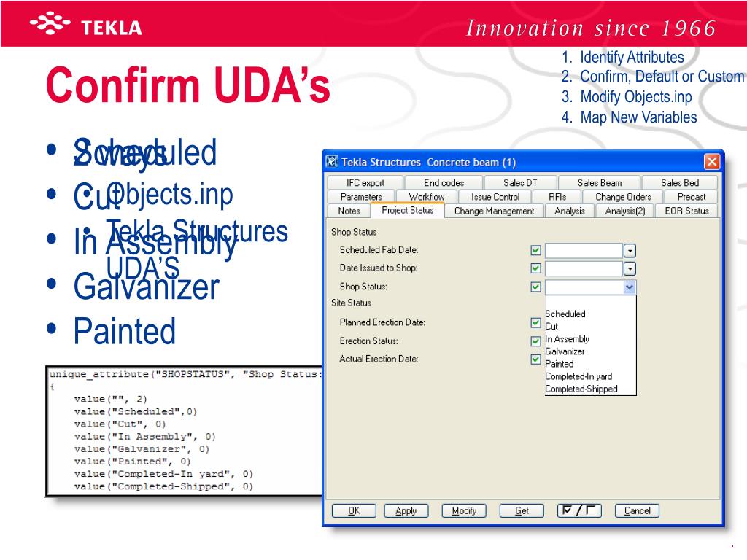This screenshot has height=560, width=747.
Task: Open the Scheduled Fab Date calendar dropdown
Action: click(x=630, y=251)
